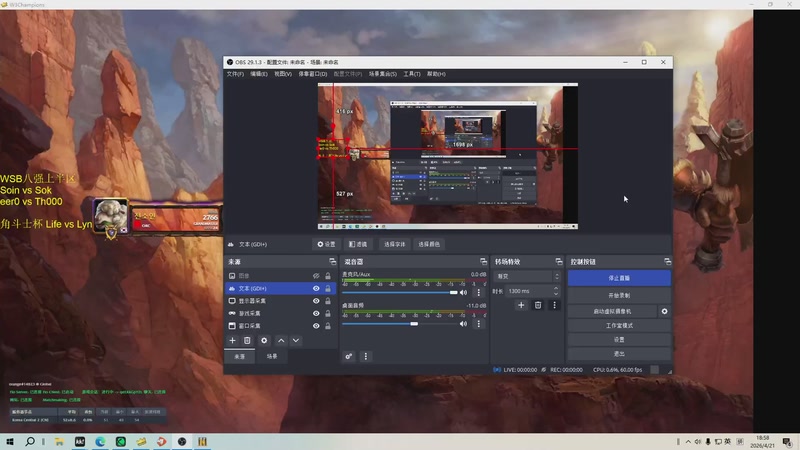800x450 pixels.
Task: Toggle lock on 游戏采集 source
Action: (x=328, y=313)
